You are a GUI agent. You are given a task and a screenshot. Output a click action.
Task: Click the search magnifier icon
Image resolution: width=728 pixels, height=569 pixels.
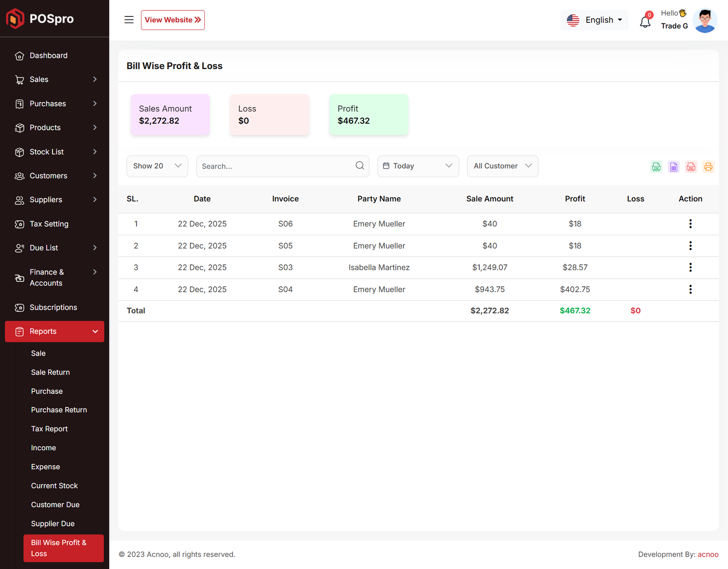[x=359, y=166]
